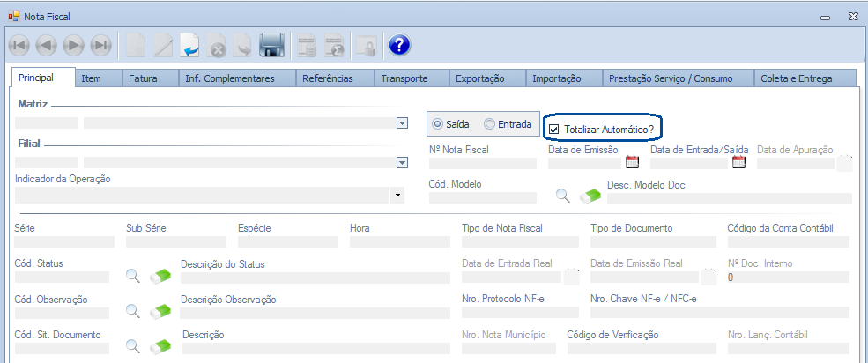The height and width of the screenshot is (363, 868).
Task: Click the Cód. Modelo input field
Action: 483,197
